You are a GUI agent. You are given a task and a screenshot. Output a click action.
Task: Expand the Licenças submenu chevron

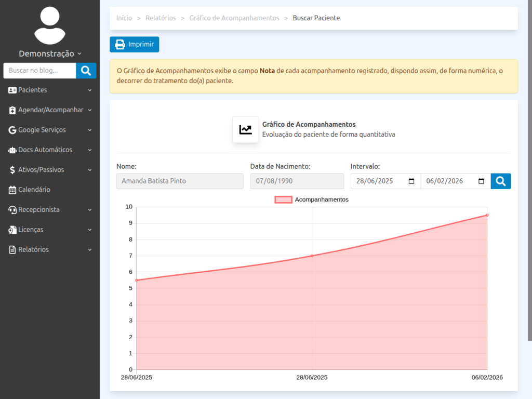pos(90,230)
